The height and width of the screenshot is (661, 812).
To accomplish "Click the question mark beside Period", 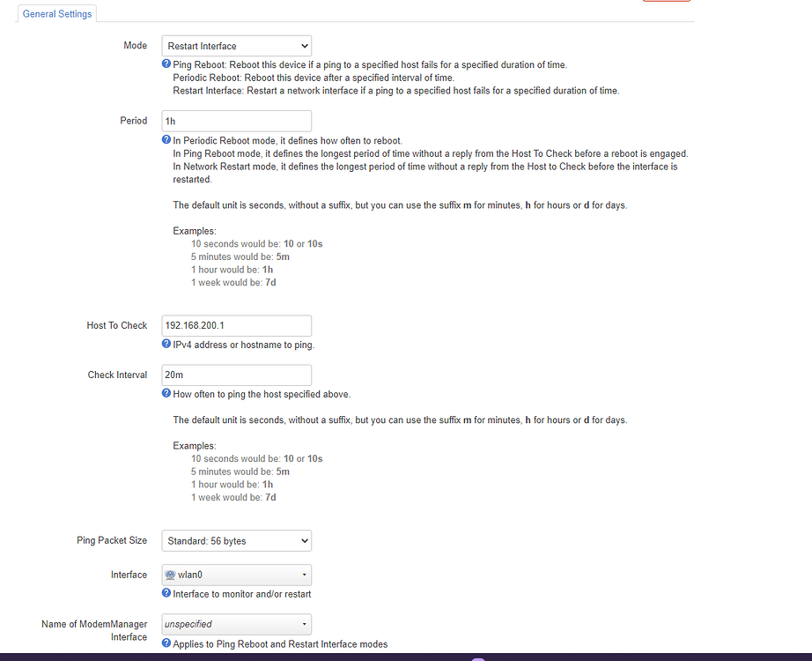I will (166, 139).
